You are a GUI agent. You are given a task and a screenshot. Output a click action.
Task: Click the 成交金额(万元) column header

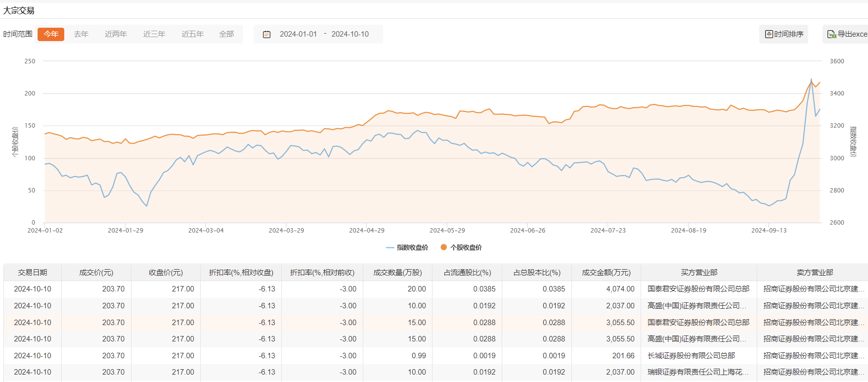[606, 273]
